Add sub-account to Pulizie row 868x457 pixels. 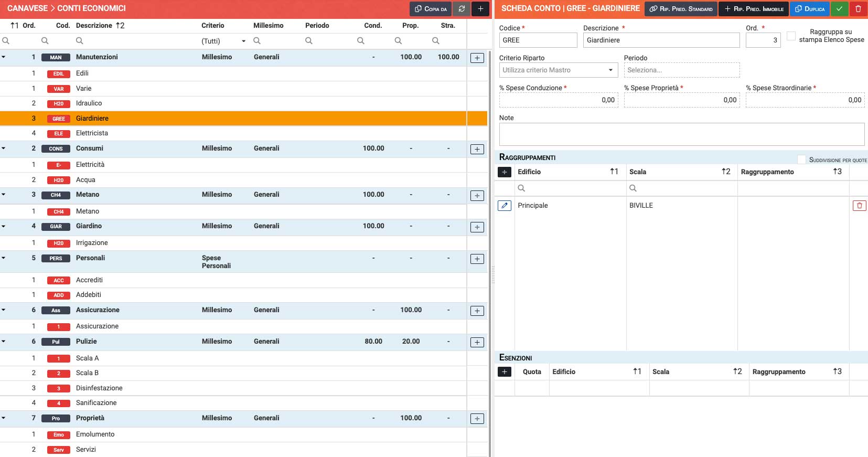click(x=477, y=343)
